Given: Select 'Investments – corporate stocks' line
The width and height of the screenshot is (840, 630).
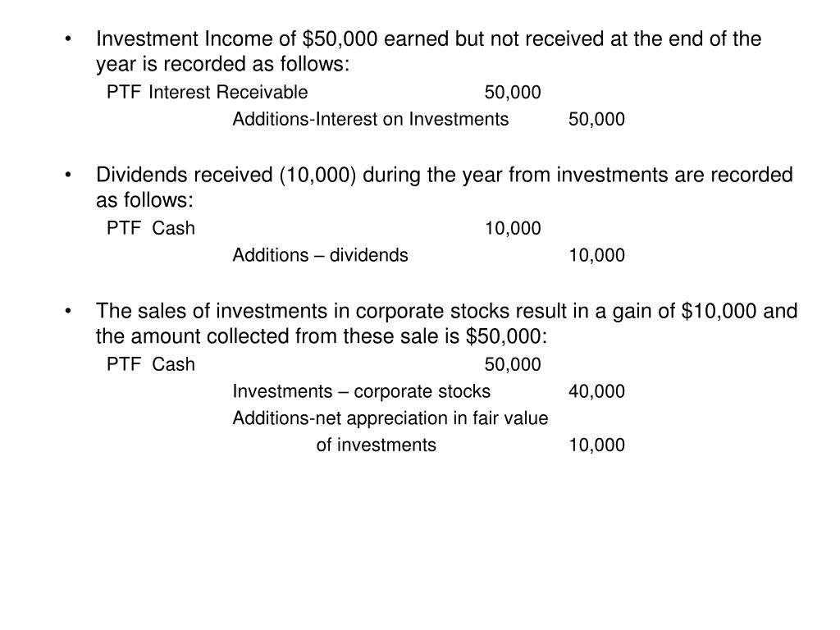Looking at the screenshot, I should coord(362,391).
